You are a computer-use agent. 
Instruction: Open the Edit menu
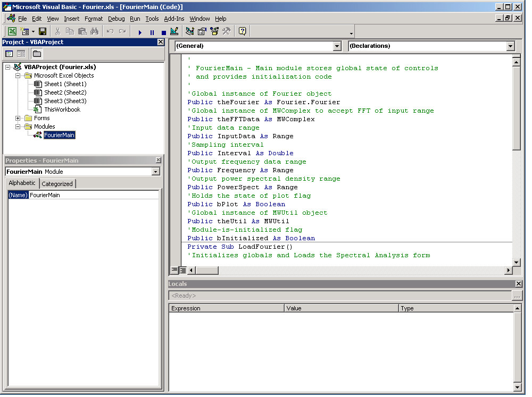[x=37, y=19]
